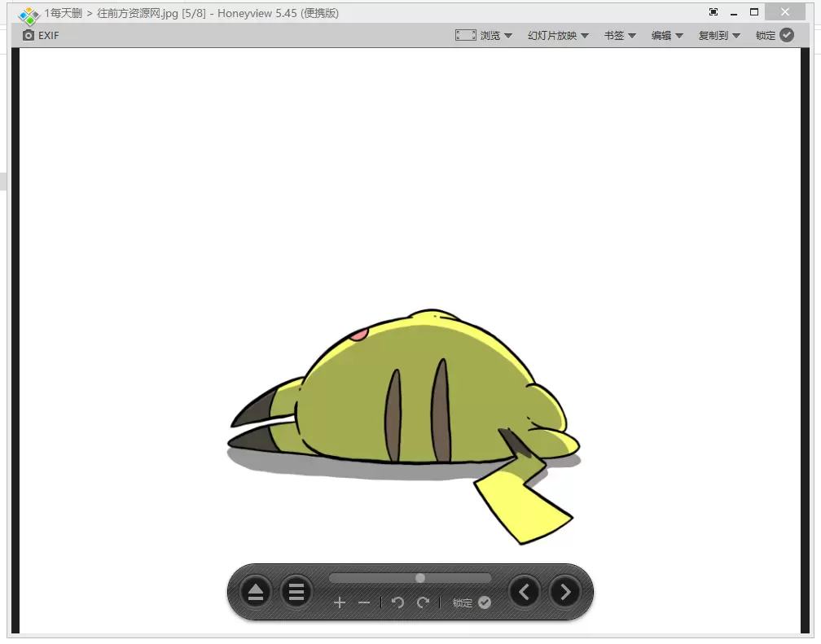Minimize the Honeyview window
This screenshot has width=821, height=644.
(734, 12)
